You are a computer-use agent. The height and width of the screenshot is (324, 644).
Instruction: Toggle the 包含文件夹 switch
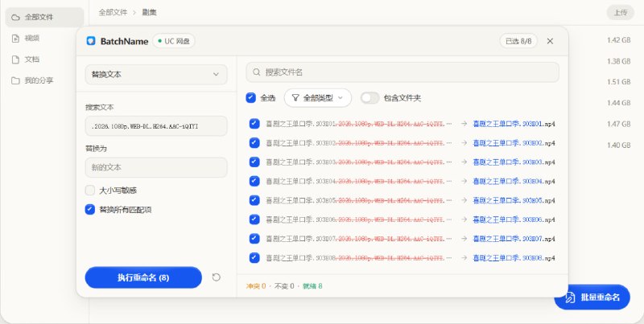369,98
